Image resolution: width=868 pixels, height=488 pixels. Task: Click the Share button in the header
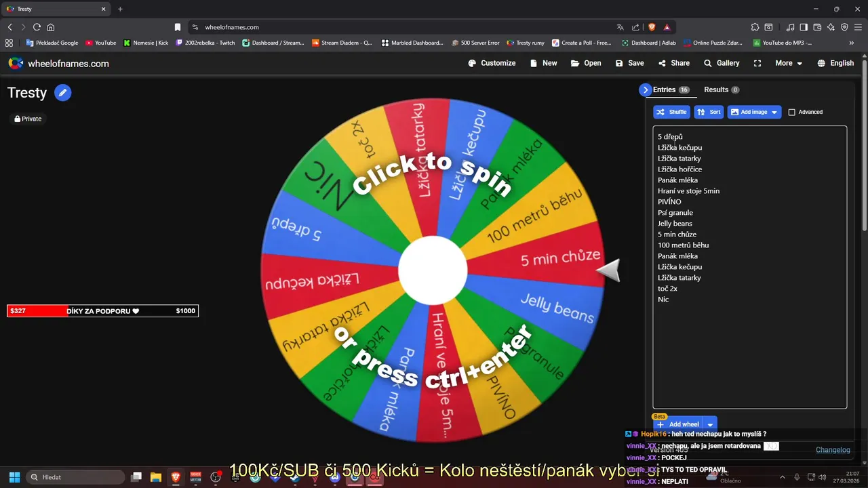tap(673, 63)
